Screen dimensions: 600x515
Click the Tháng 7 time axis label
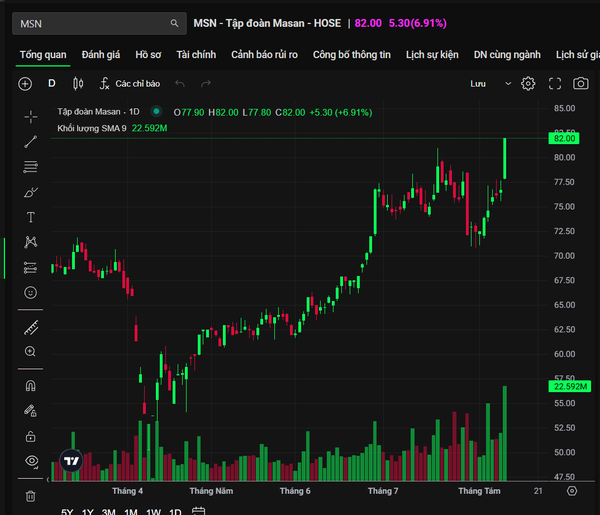pos(383,491)
